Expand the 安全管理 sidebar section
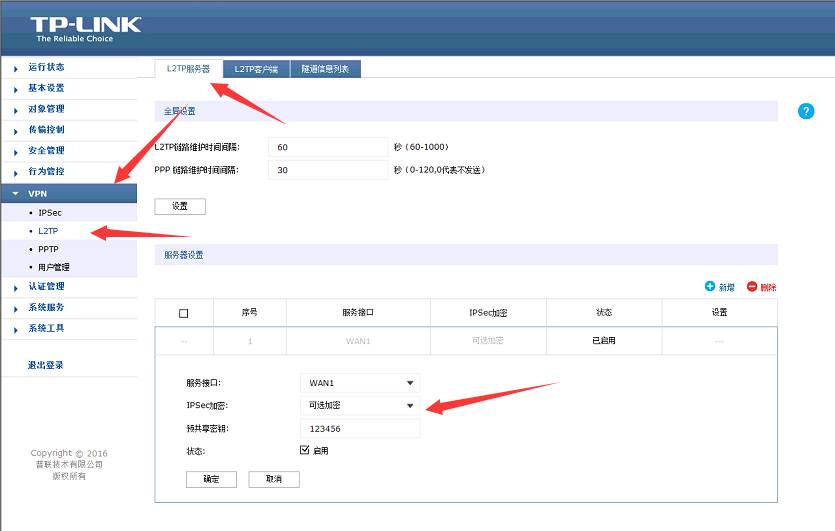 tap(46, 150)
